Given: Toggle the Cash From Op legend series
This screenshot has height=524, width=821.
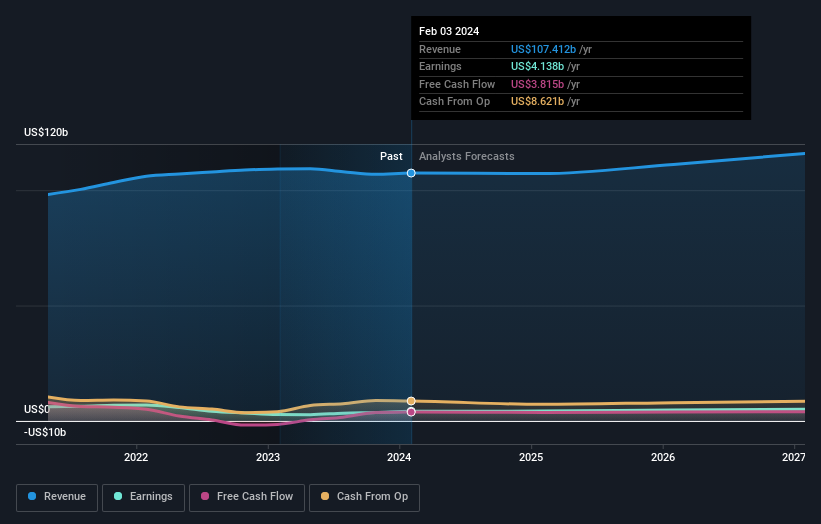Looking at the screenshot, I should pos(364,497).
